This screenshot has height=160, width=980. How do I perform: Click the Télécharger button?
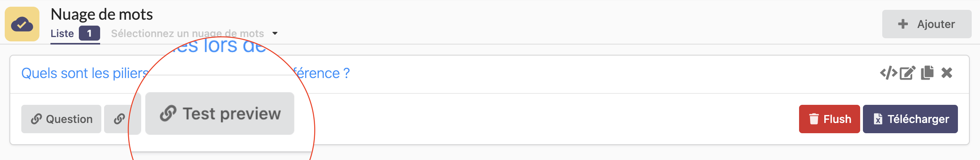coord(910,119)
